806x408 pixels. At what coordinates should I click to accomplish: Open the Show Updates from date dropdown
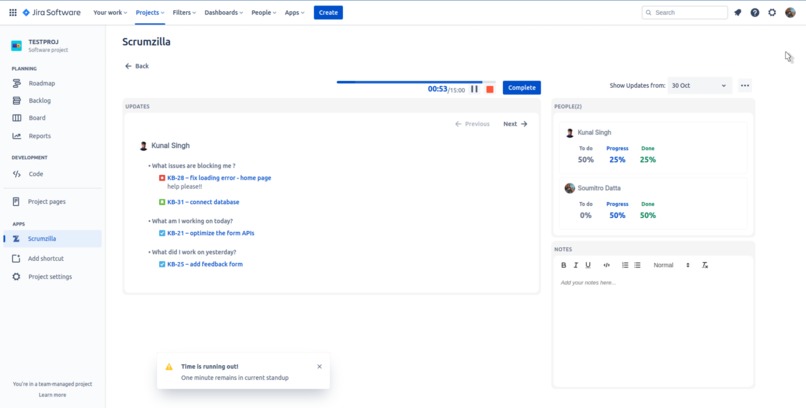coord(700,85)
